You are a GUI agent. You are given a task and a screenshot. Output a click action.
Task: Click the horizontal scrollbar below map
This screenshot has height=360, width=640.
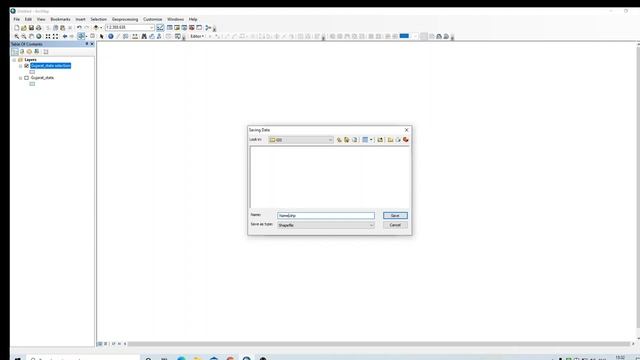coord(379,344)
